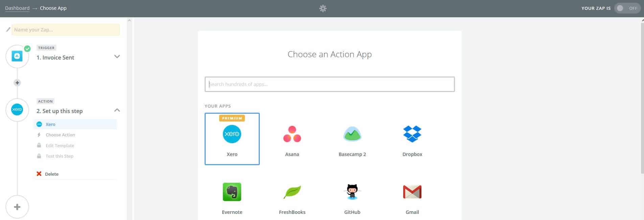Pick the Dropbox app icon
Screen dimensions: 644x220
tap(412, 134)
